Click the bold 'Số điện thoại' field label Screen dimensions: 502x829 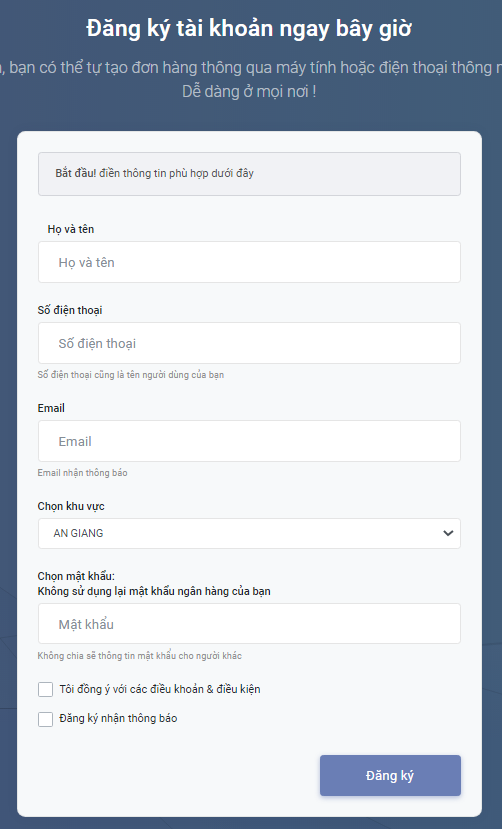[70, 310]
